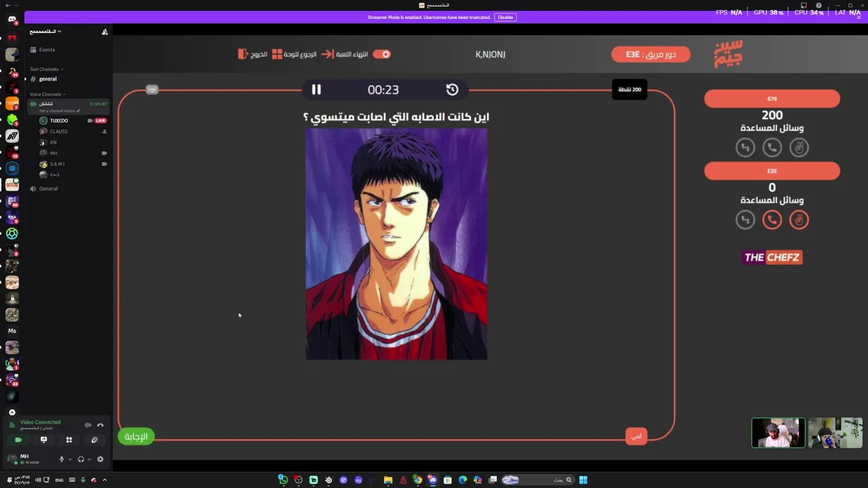Collapse the Text Channels category
The height and width of the screenshot is (488, 868).
[x=46, y=69]
